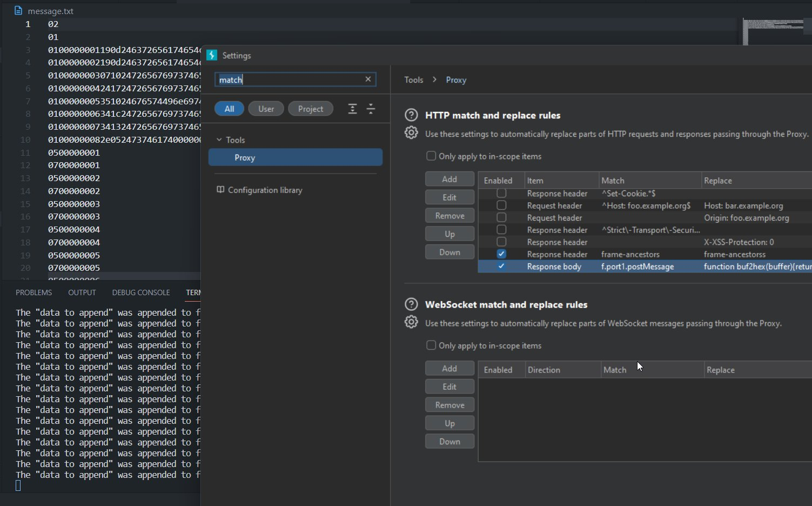Click the terminal input cursor prompt
The height and width of the screenshot is (506, 812).
pos(18,485)
